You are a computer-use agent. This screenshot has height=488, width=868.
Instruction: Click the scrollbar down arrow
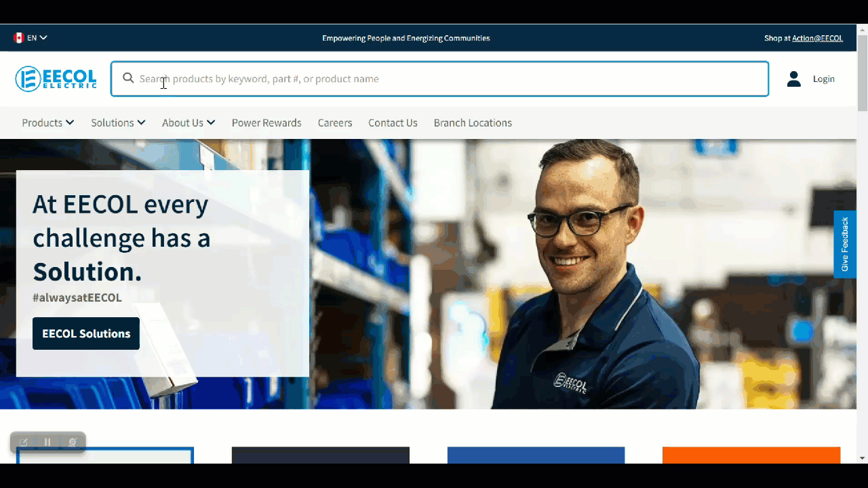(863, 458)
